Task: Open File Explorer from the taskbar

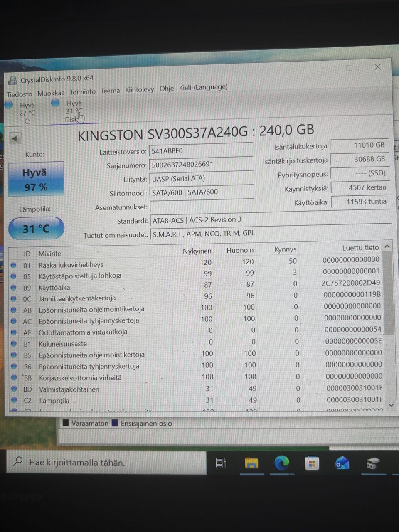Action: tap(251, 463)
